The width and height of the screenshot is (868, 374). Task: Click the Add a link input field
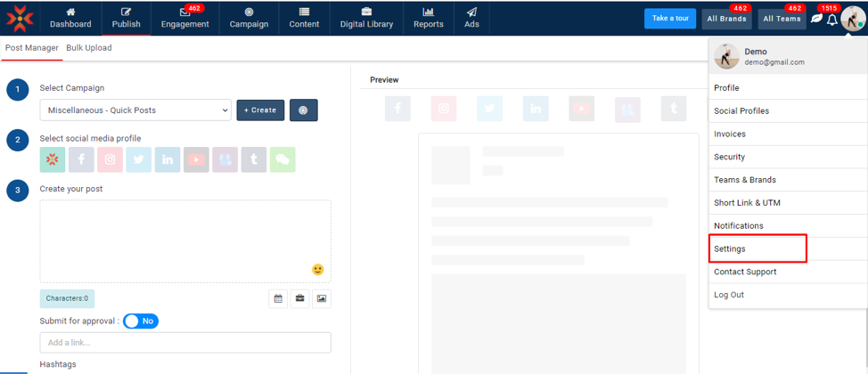[x=185, y=343]
